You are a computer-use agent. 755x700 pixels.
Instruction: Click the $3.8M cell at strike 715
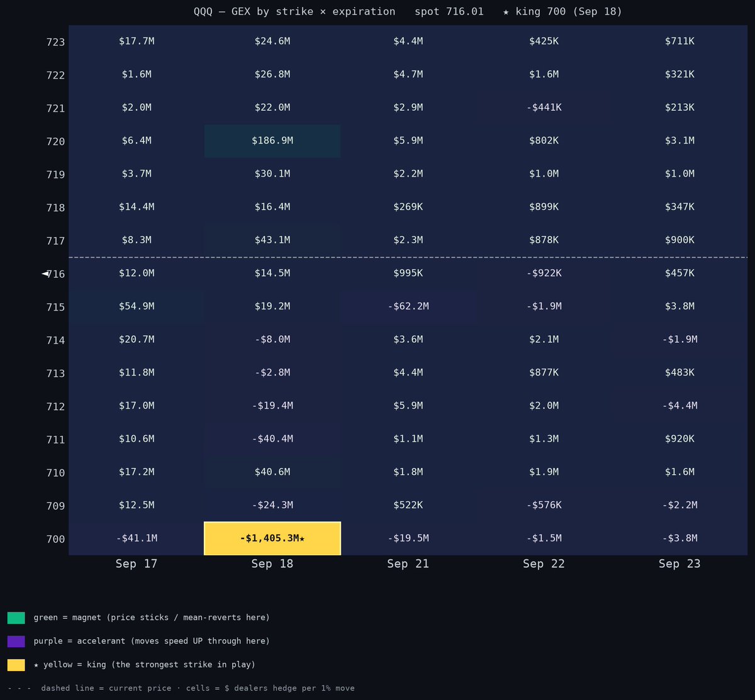pos(679,306)
